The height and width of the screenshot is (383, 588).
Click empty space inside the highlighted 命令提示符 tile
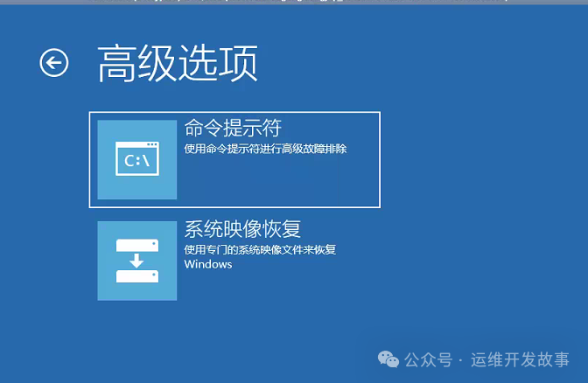tap(289, 184)
